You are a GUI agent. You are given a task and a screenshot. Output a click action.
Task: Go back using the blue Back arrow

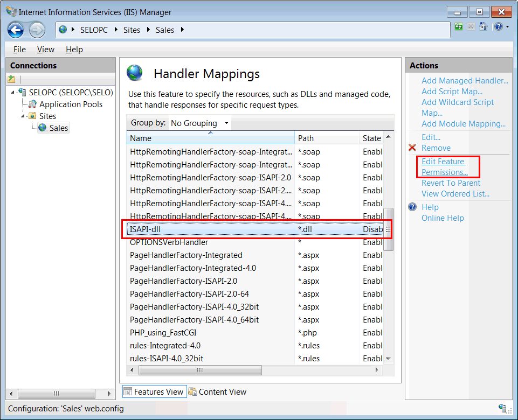16,30
